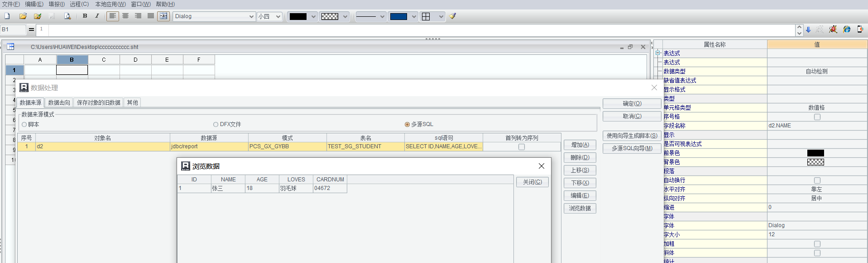The height and width of the screenshot is (263, 868).
Task: Open the 小四 font size dropdown
Action: point(278,17)
